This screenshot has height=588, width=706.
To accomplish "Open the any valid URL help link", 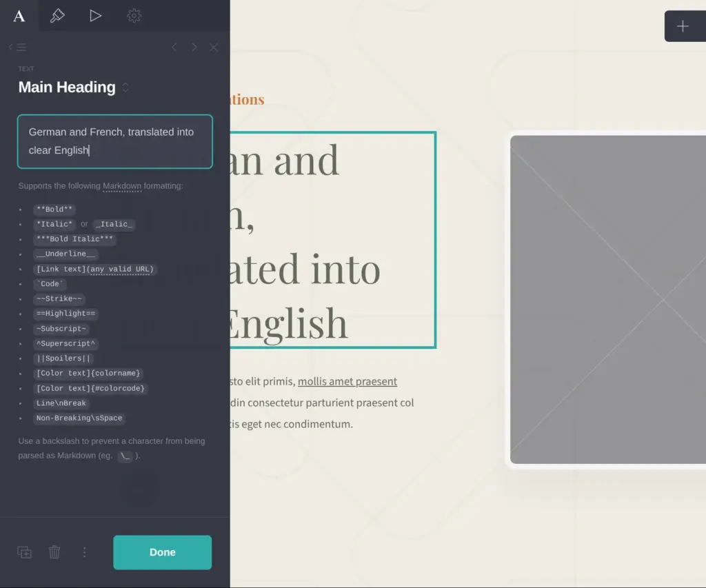I will coord(121,270).
